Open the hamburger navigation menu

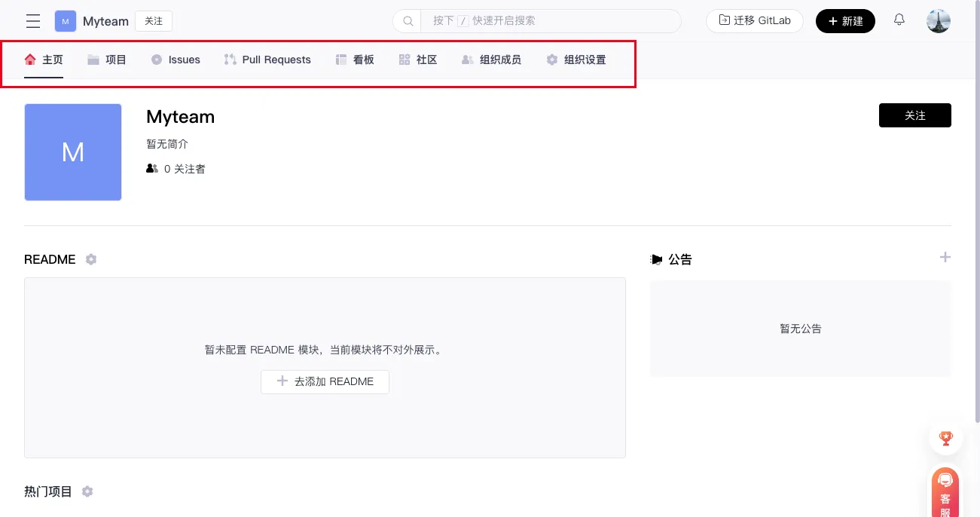pos(33,21)
